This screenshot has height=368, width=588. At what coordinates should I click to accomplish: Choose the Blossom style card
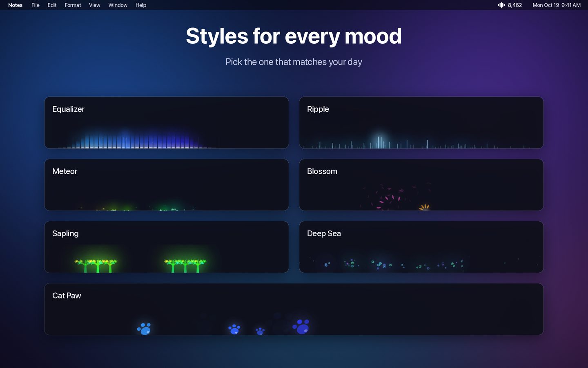click(x=421, y=185)
